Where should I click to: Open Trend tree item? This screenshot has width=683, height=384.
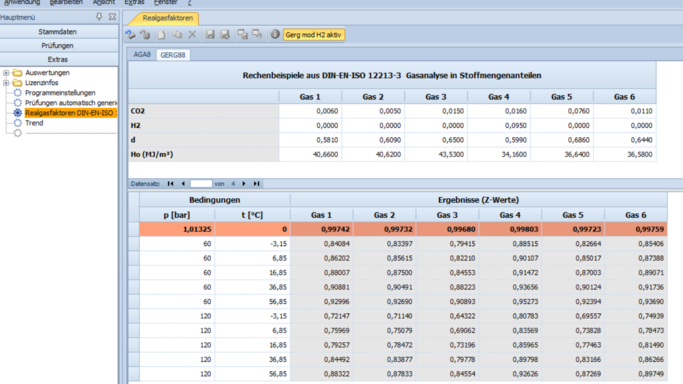click(x=34, y=123)
